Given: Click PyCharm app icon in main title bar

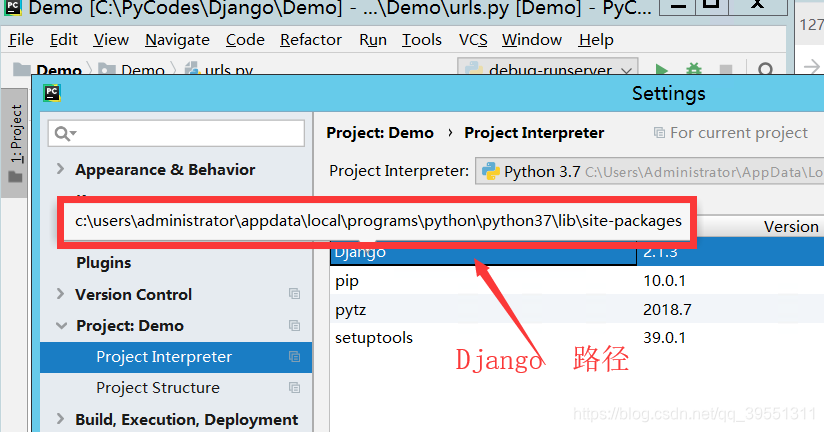Looking at the screenshot, I should [13, 7].
